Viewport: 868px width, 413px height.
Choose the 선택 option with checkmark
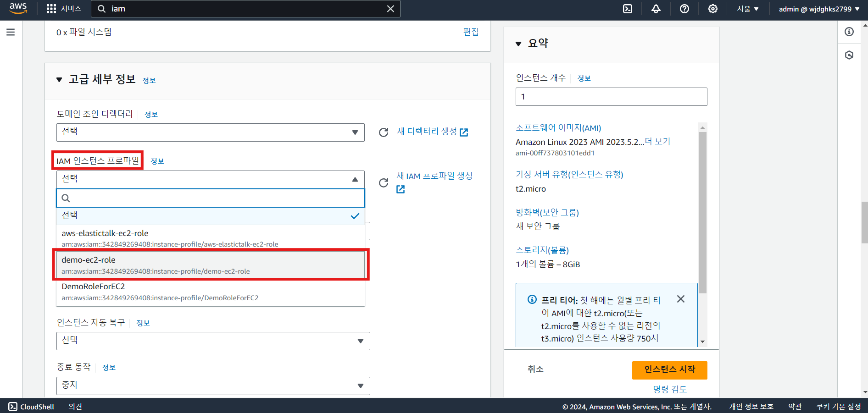[x=211, y=216]
